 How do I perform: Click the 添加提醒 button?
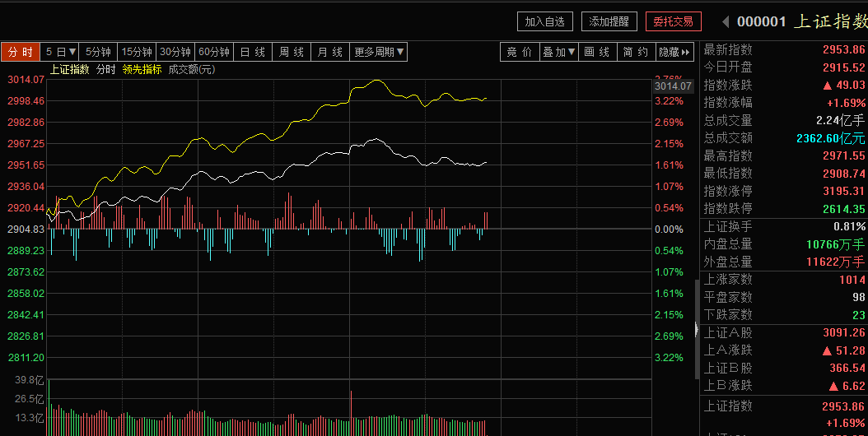click(609, 21)
